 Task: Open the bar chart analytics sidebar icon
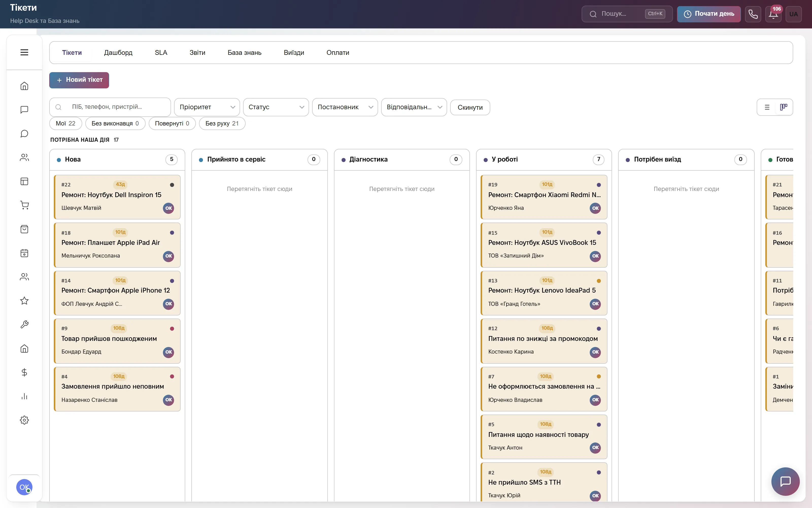coord(24,396)
